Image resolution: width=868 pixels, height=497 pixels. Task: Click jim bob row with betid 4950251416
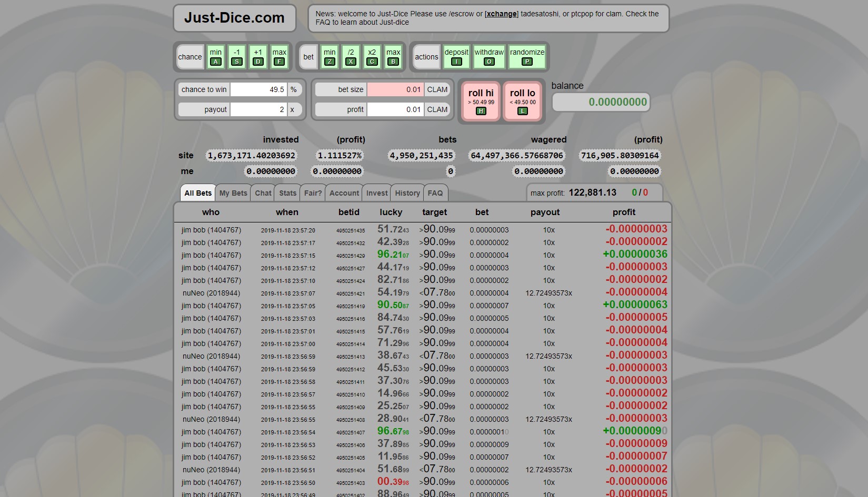(423, 318)
